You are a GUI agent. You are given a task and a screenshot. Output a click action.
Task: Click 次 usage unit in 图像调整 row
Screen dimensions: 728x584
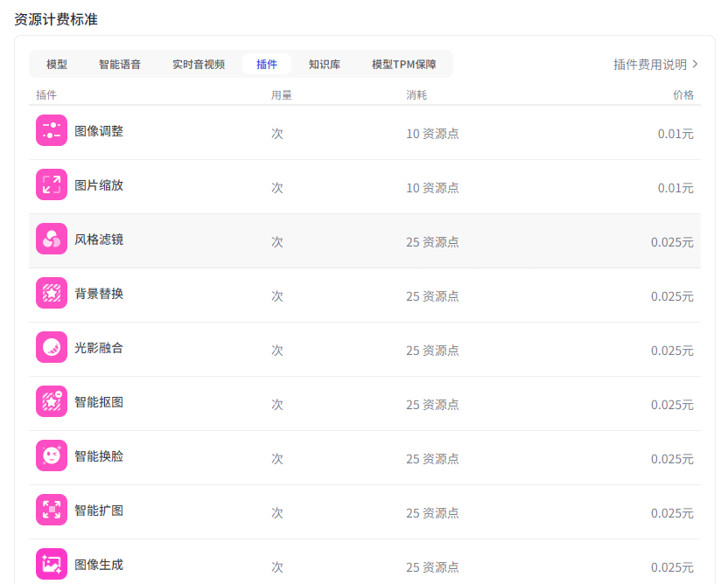277,134
